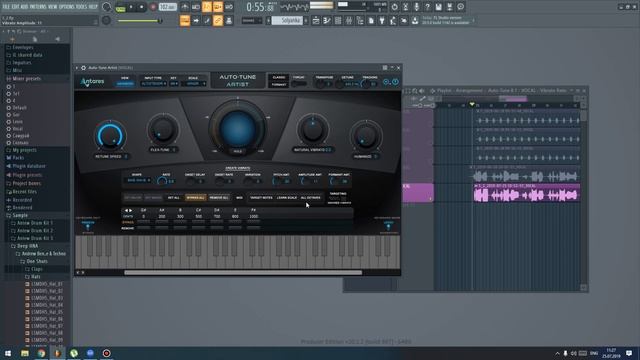Click the Humanize knob

(366, 136)
